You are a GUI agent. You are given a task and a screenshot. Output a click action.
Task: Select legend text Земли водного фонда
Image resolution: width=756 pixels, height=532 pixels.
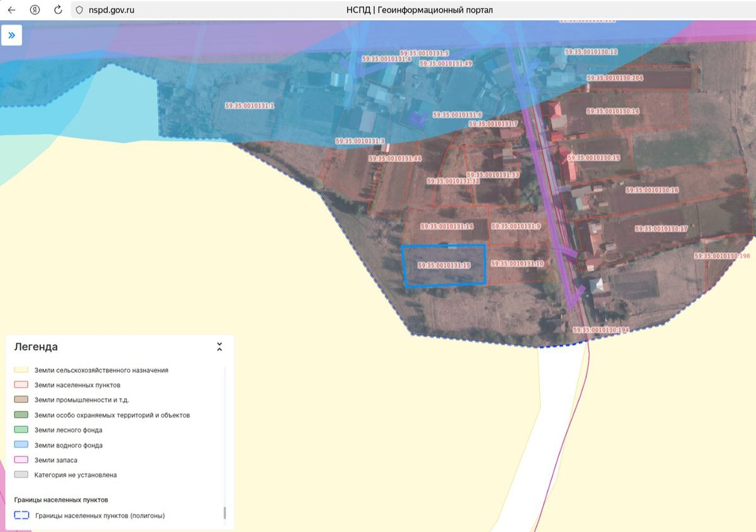[x=68, y=445]
